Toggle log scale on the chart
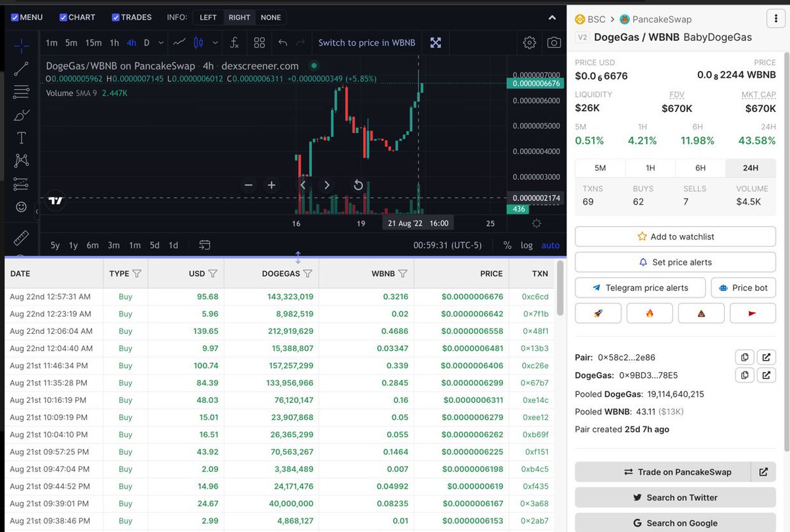The image size is (790, 532). pos(527,245)
